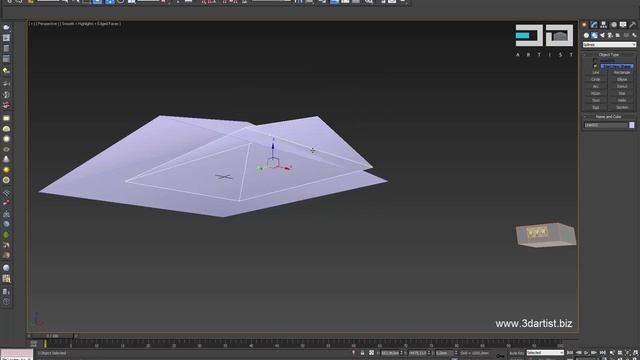Screen dimensions: 640x360
Task: Click the X coordinate spinner arrows
Action: pyautogui.click(x=402, y=353)
